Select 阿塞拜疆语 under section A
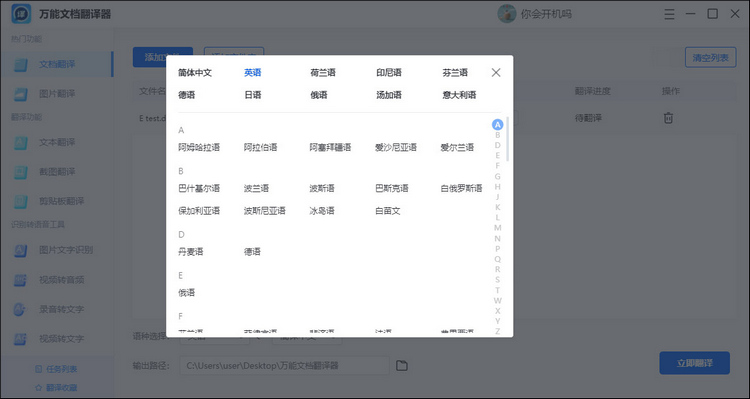The height and width of the screenshot is (399, 750). tap(331, 147)
